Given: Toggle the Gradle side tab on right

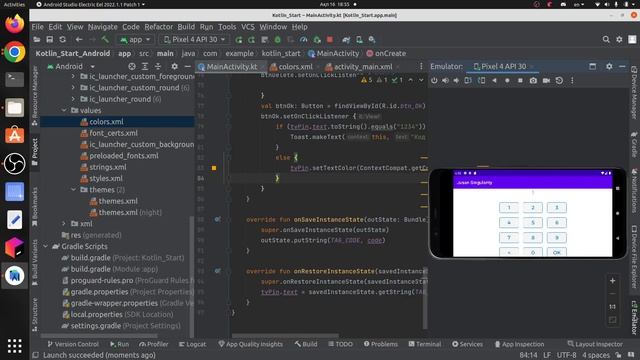Looking at the screenshot, I should 634,144.
